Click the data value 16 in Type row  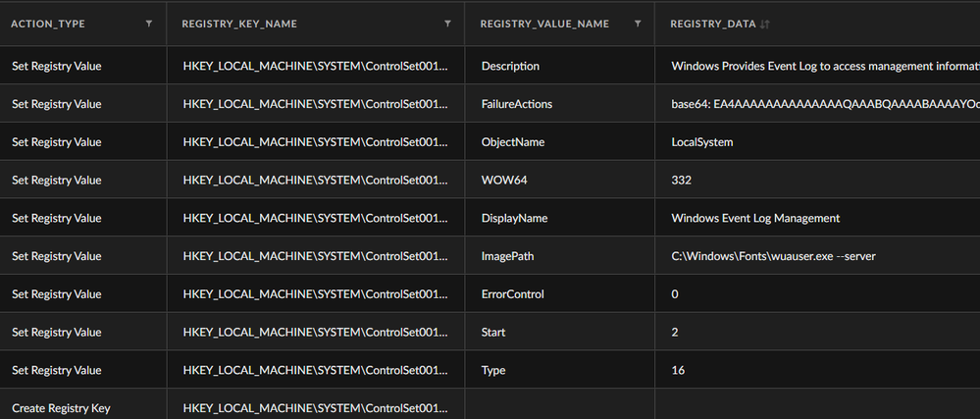(x=678, y=370)
